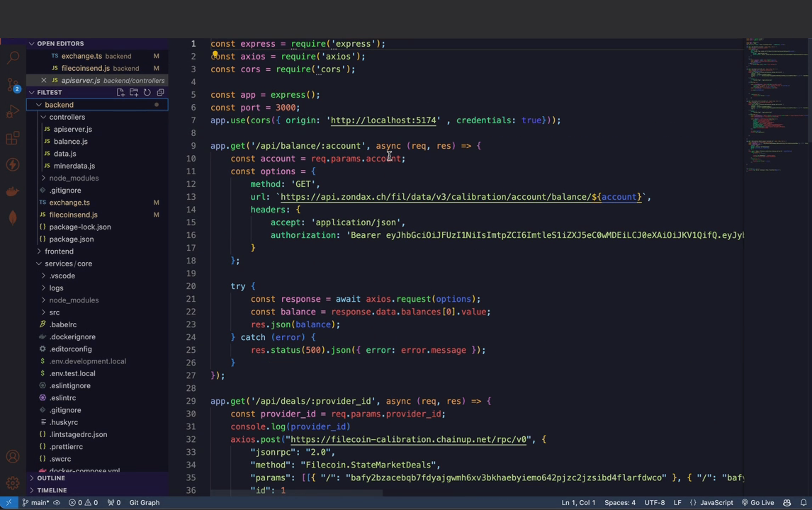This screenshot has width=812, height=510.
Task: Expand the frontend folder
Action: click(97, 251)
